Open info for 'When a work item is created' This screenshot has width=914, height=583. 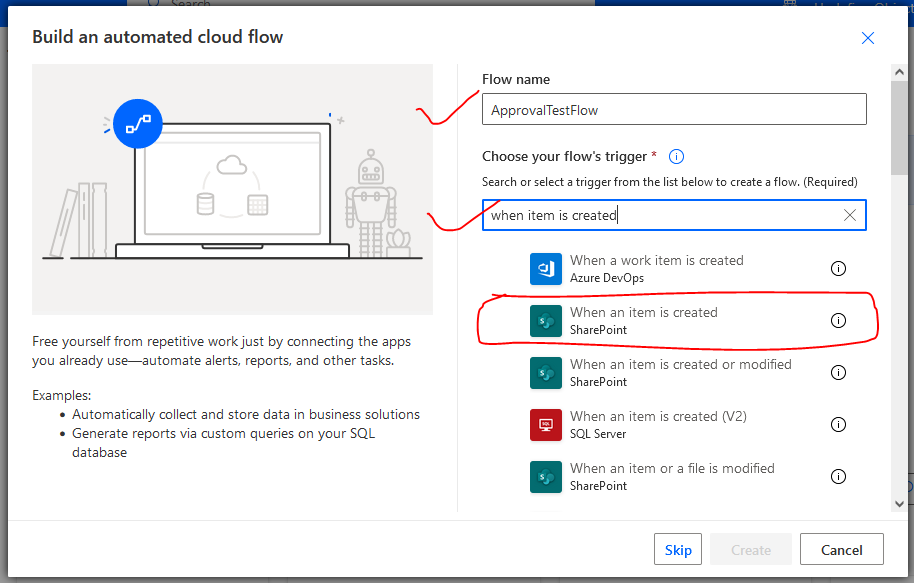click(839, 269)
